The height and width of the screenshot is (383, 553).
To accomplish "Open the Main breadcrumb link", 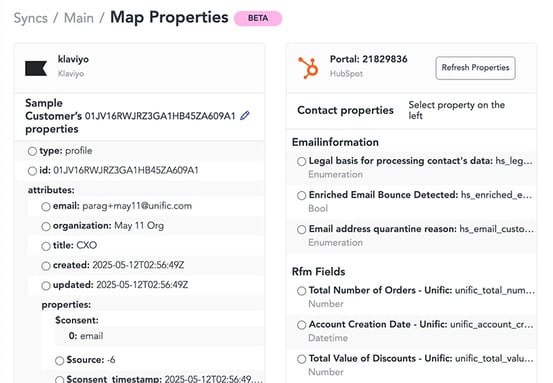I will point(79,18).
